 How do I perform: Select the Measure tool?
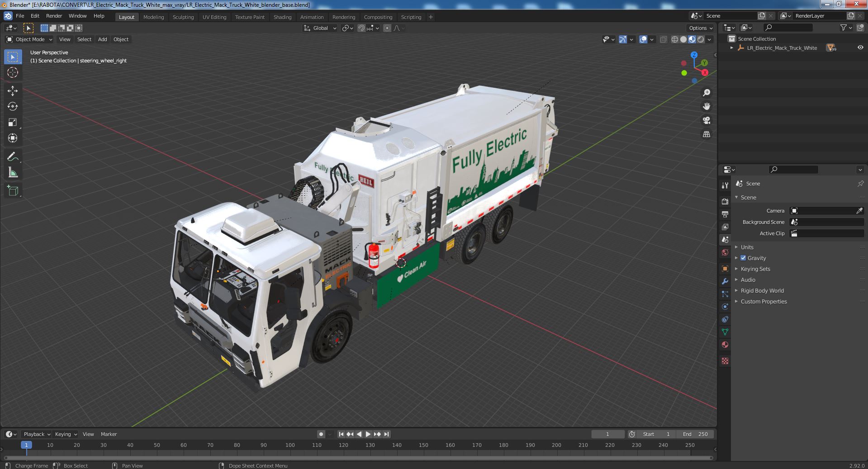(13, 172)
